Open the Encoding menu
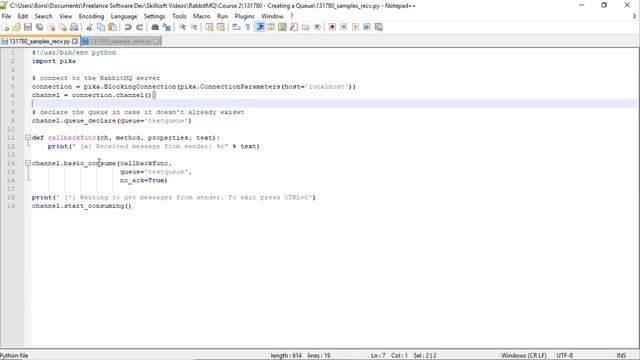Image resolution: width=640 pixels, height=360 pixels. (x=91, y=16)
